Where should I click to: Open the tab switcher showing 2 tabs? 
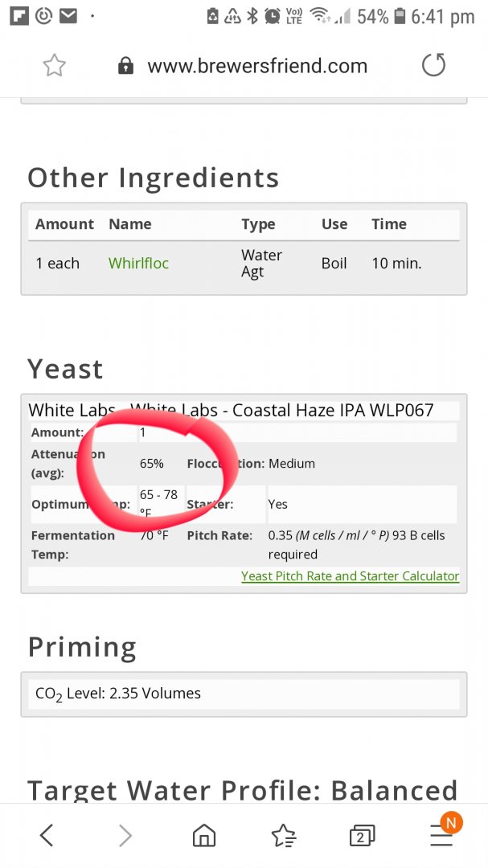coord(362,836)
